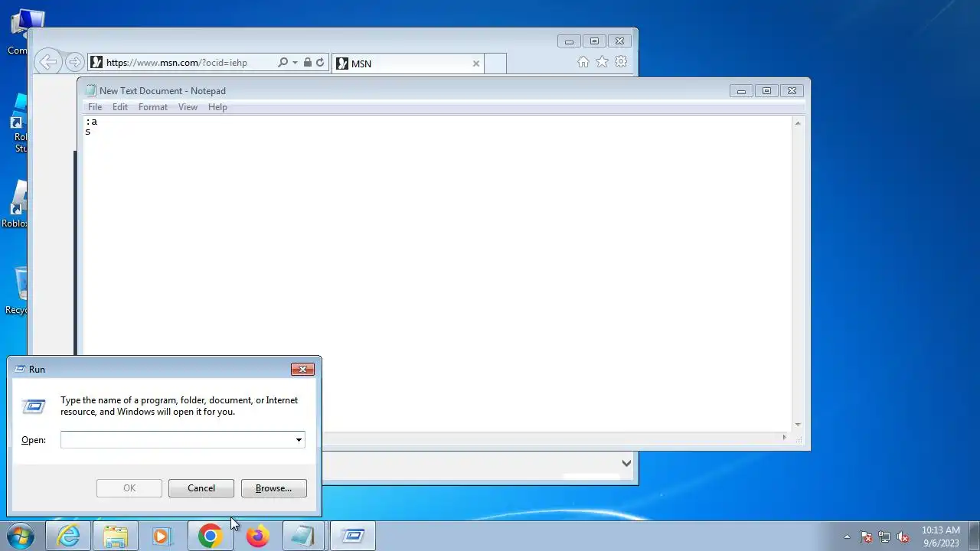Viewport: 980px width, 551px height.
Task: Show hidden system tray icons
Action: coord(847,536)
